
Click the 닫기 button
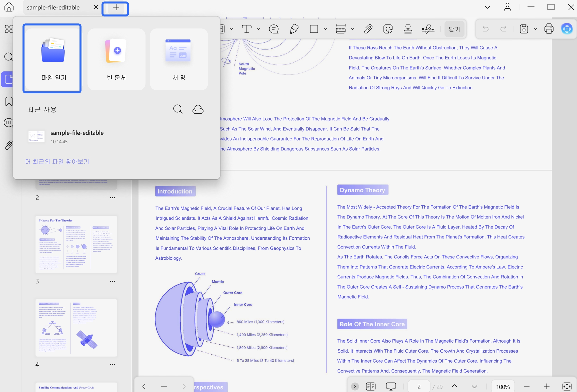pyautogui.click(x=454, y=29)
